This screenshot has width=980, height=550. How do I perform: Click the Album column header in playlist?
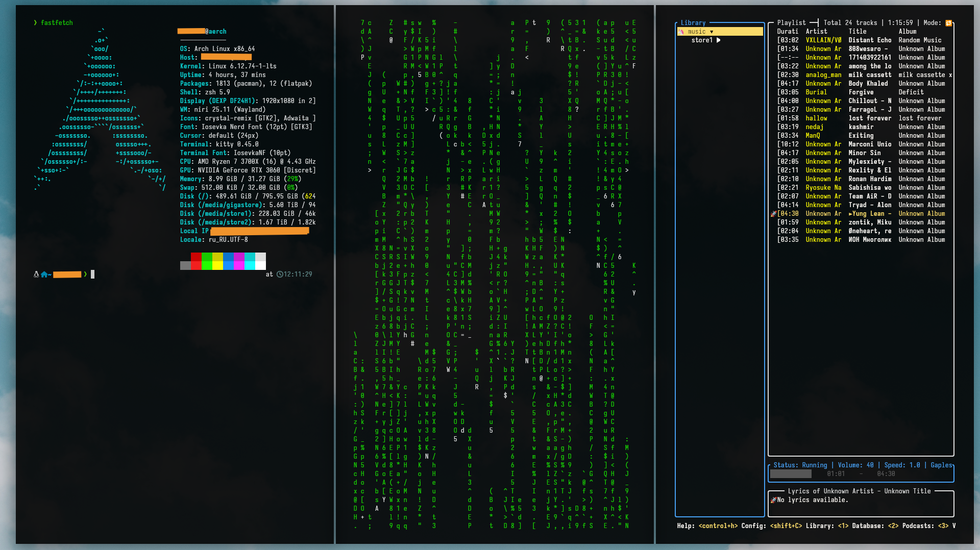tap(908, 32)
